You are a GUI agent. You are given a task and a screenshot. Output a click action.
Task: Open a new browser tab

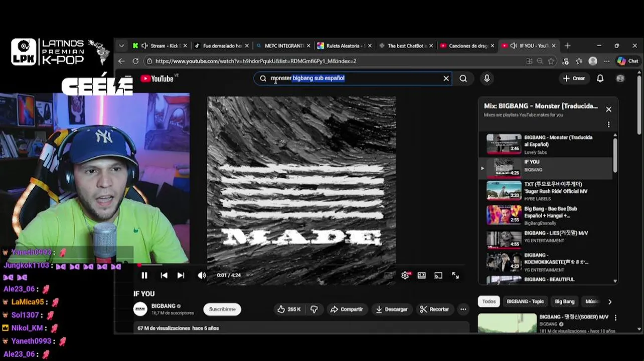(x=568, y=46)
